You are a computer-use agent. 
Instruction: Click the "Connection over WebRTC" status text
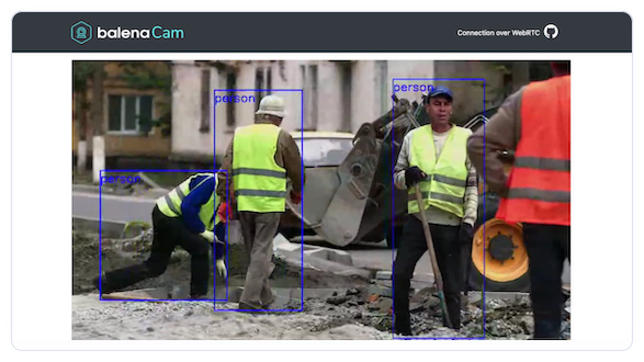pyautogui.click(x=498, y=33)
